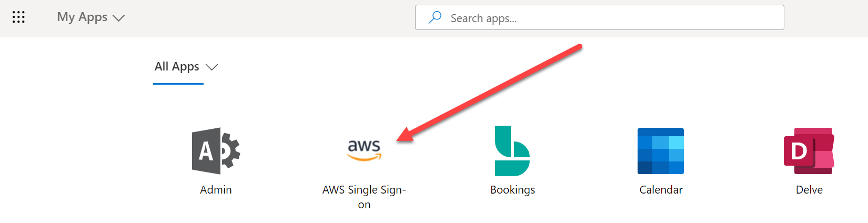Viewport: 868px width, 223px height.
Task: Click the 'Search apps...' placeholder text
Action: click(x=483, y=18)
